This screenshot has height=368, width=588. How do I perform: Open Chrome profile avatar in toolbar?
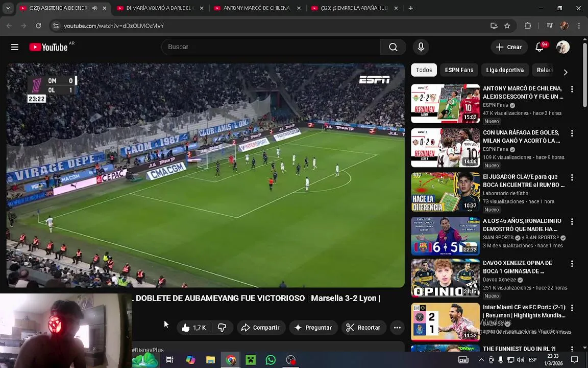click(564, 26)
